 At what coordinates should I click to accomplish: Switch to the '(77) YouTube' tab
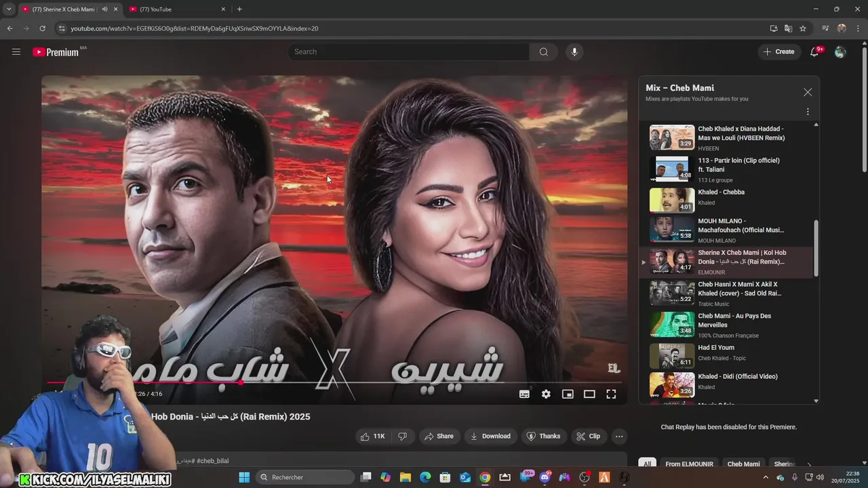(x=176, y=9)
